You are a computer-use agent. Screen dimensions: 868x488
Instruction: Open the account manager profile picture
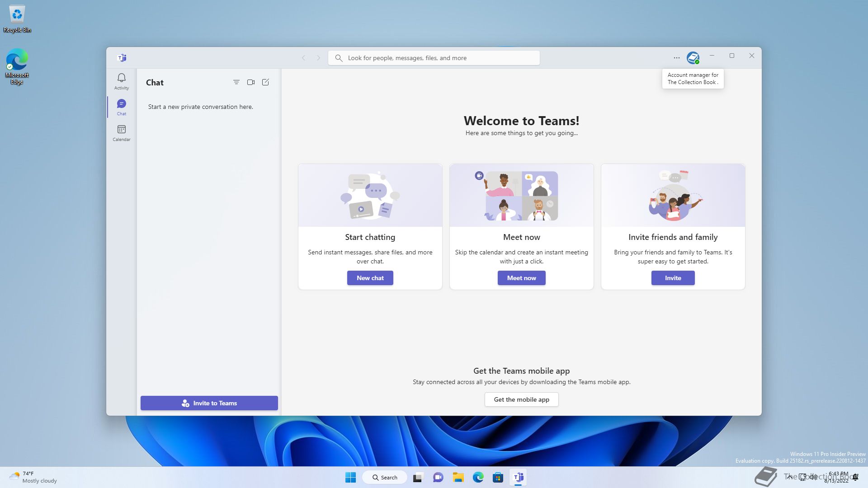tap(693, 58)
